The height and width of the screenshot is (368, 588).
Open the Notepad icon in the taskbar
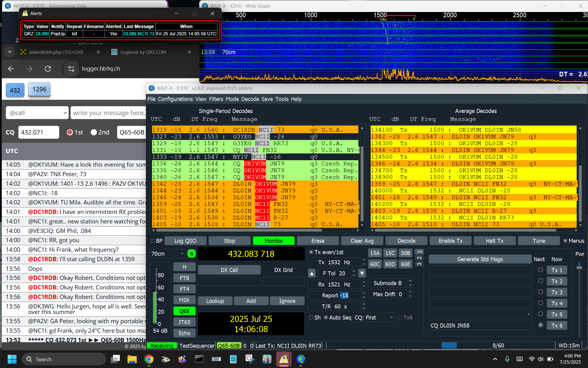click(x=233, y=359)
